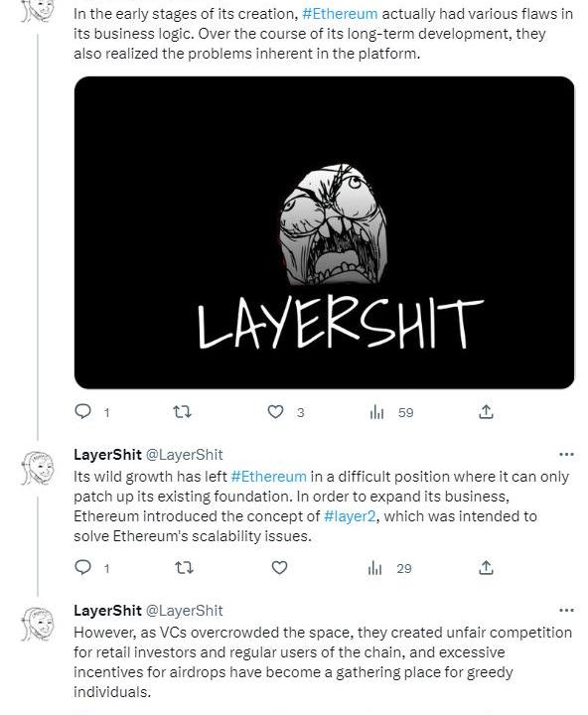
Task: Retweet the layer2 scalability tweet
Action: [184, 568]
